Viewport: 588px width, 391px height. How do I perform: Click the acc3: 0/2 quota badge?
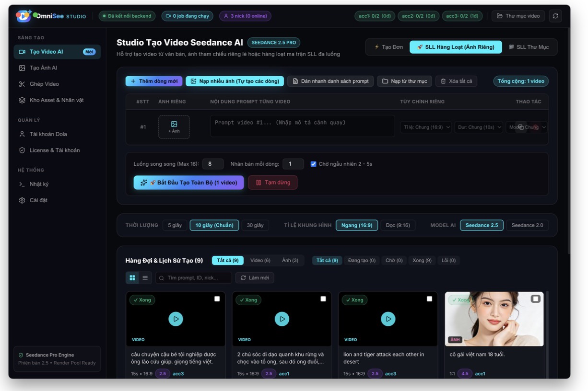click(462, 16)
